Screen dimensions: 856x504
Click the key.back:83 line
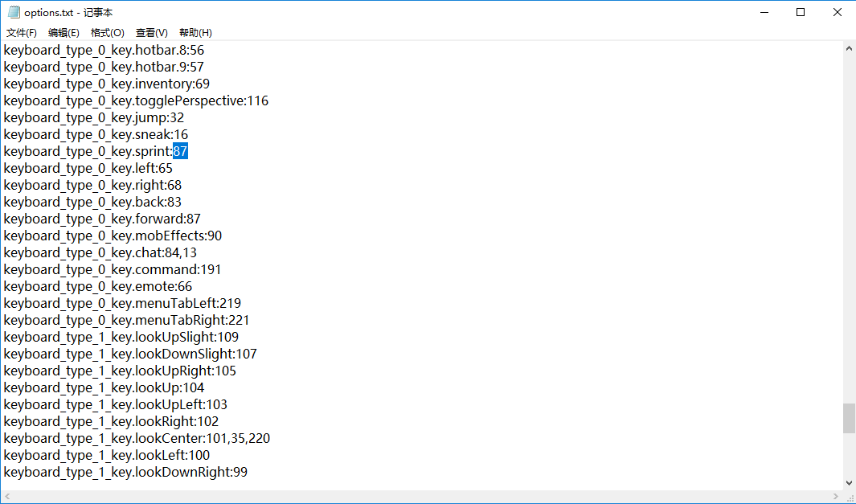(x=92, y=202)
